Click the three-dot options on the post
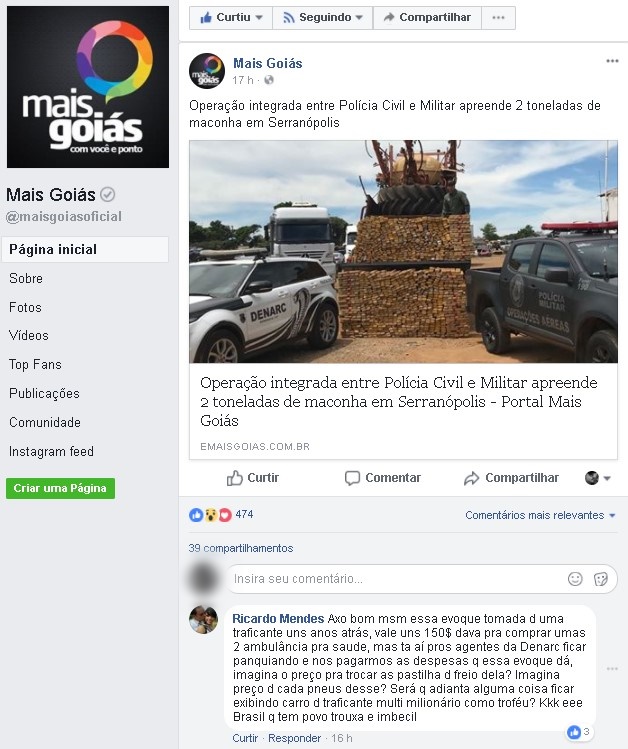The height and width of the screenshot is (749, 628). 612,61
